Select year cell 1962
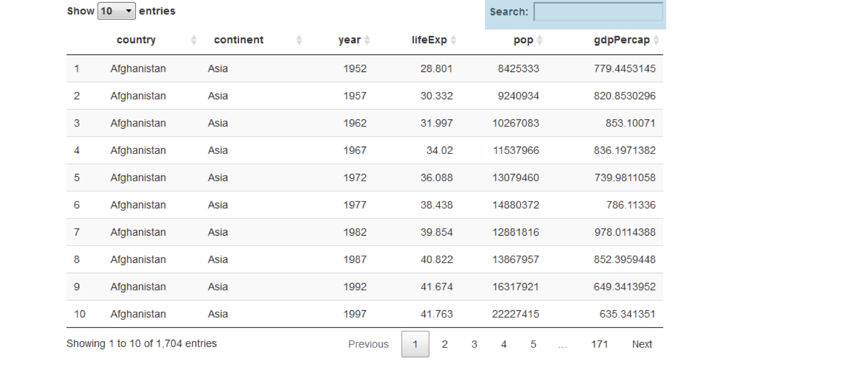 pyautogui.click(x=355, y=123)
